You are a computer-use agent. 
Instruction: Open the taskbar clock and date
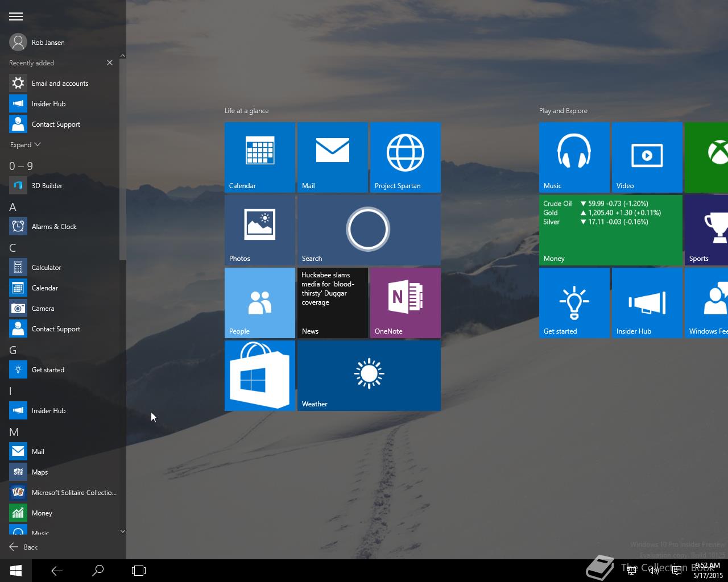click(707, 571)
